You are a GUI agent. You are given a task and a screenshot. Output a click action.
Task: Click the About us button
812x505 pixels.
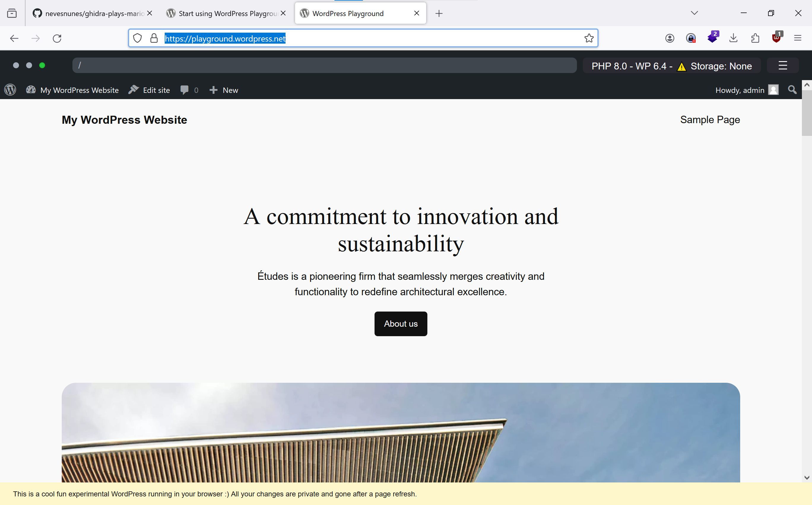[400, 324]
